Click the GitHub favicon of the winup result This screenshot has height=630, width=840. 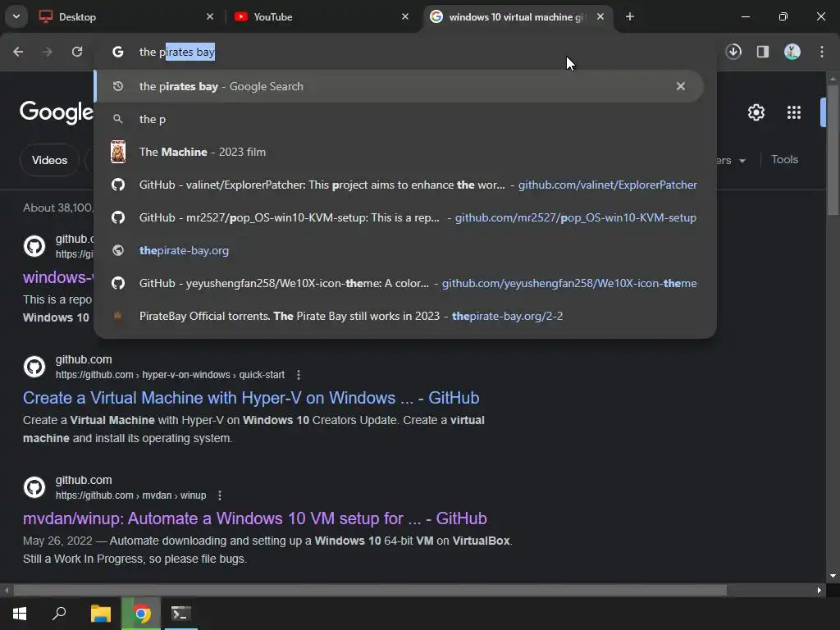[34, 487]
